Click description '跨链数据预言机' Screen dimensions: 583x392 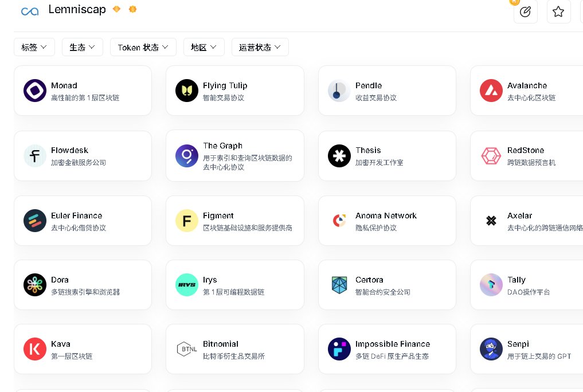point(531,162)
